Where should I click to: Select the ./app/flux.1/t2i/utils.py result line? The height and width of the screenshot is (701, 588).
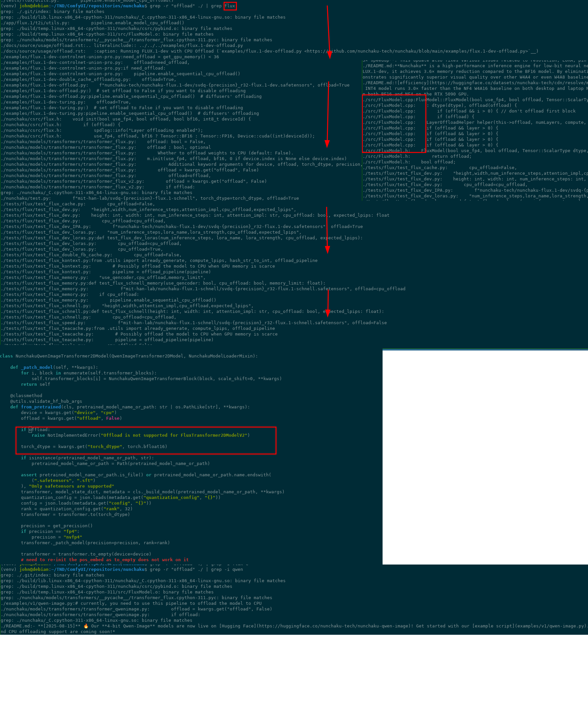pyautogui.click(x=93, y=23)
